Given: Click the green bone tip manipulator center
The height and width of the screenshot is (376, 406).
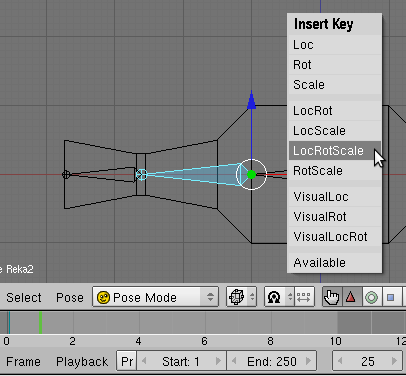Looking at the screenshot, I should point(252,174).
